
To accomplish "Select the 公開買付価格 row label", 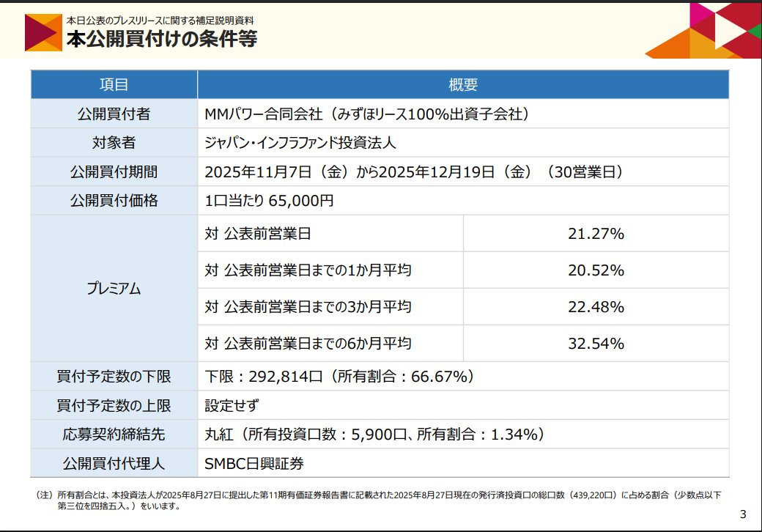I will [114, 200].
